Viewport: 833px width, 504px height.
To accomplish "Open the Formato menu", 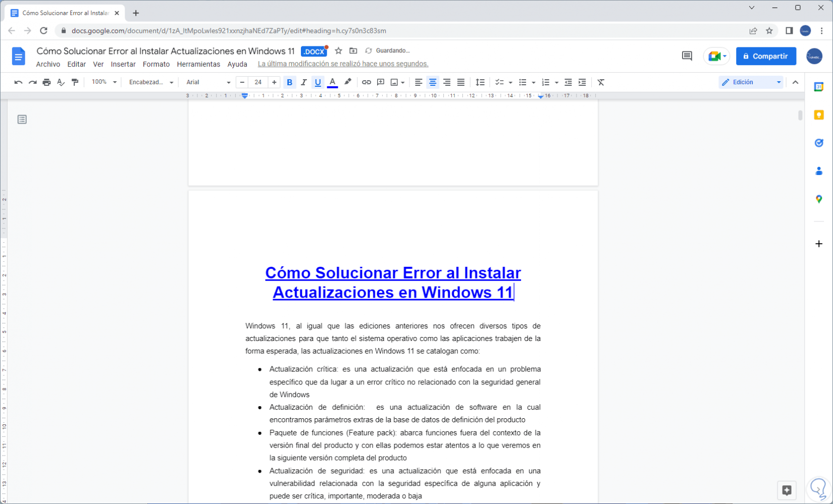I will (x=156, y=64).
